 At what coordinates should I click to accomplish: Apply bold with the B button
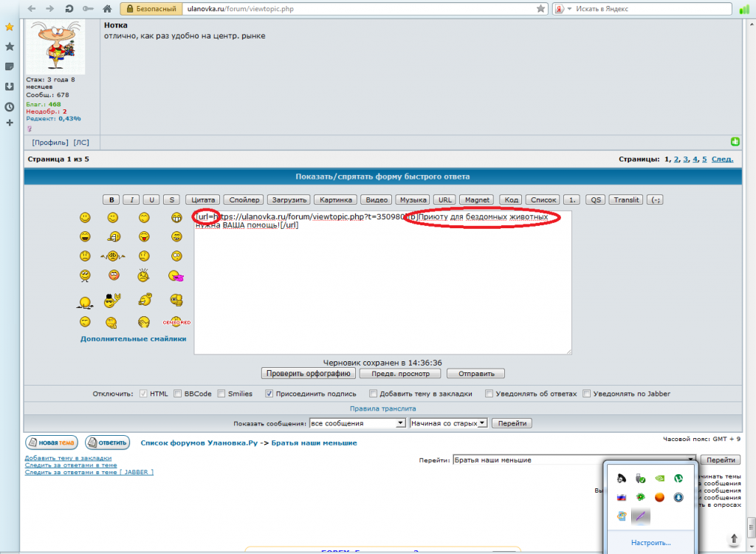tap(111, 199)
